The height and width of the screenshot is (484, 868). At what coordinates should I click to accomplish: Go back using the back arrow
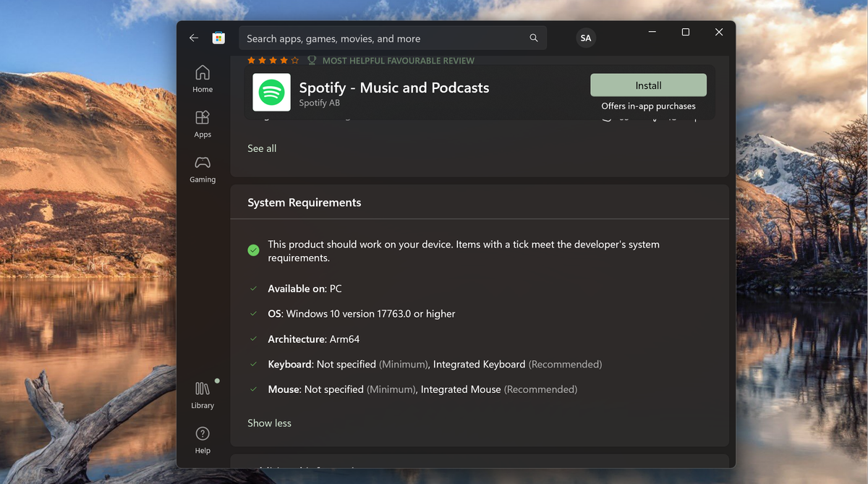(193, 38)
